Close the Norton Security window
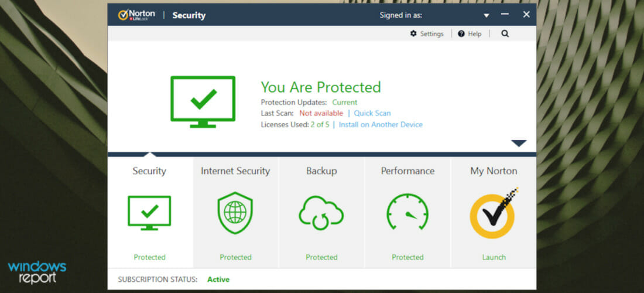 click(526, 15)
